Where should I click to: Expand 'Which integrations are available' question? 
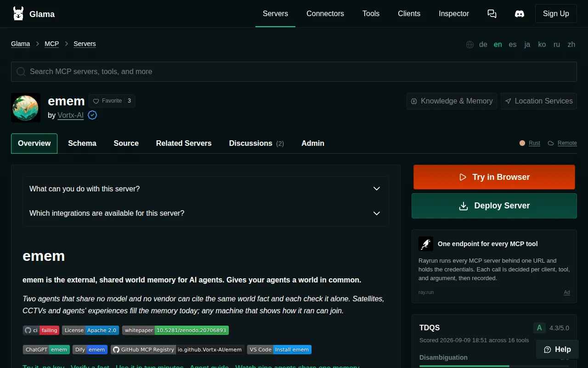click(x=206, y=213)
